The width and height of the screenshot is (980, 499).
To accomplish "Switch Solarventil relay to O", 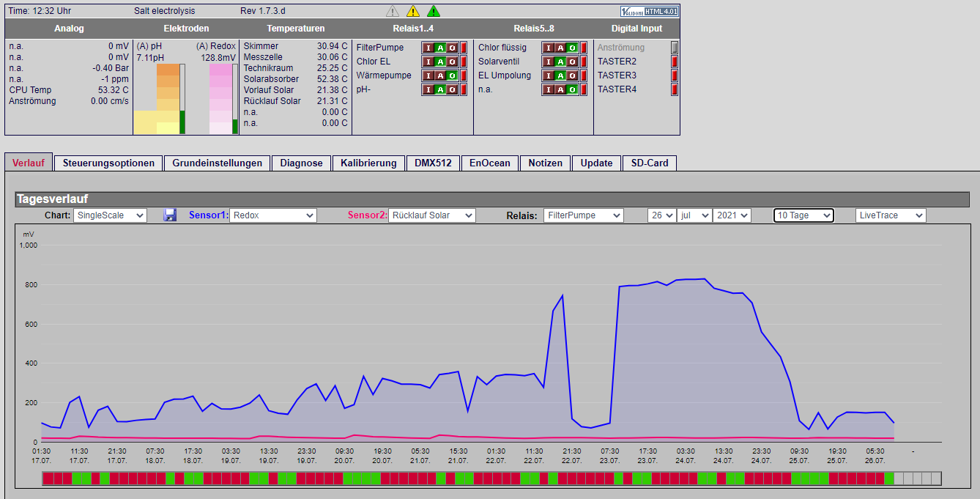I will coord(572,62).
